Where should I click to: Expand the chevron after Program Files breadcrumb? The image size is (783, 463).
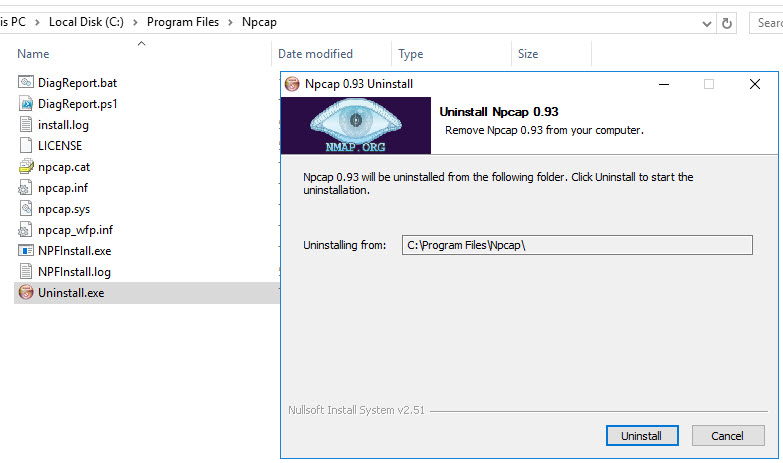(x=230, y=22)
